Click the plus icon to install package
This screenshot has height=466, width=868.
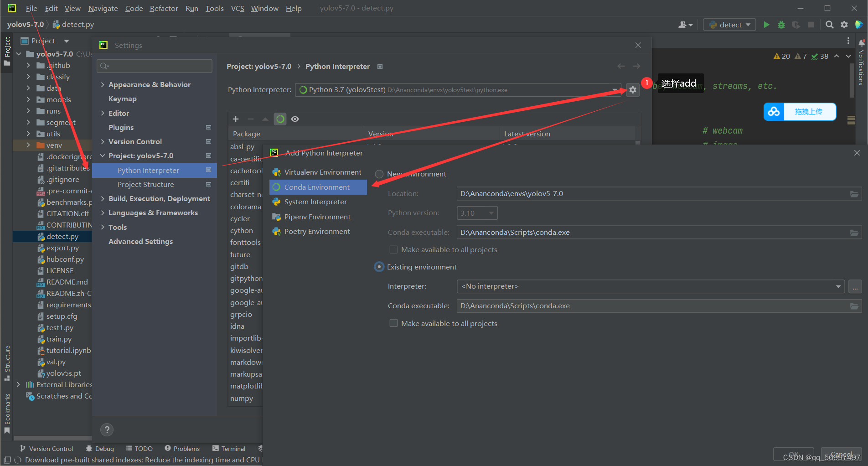[x=236, y=119]
